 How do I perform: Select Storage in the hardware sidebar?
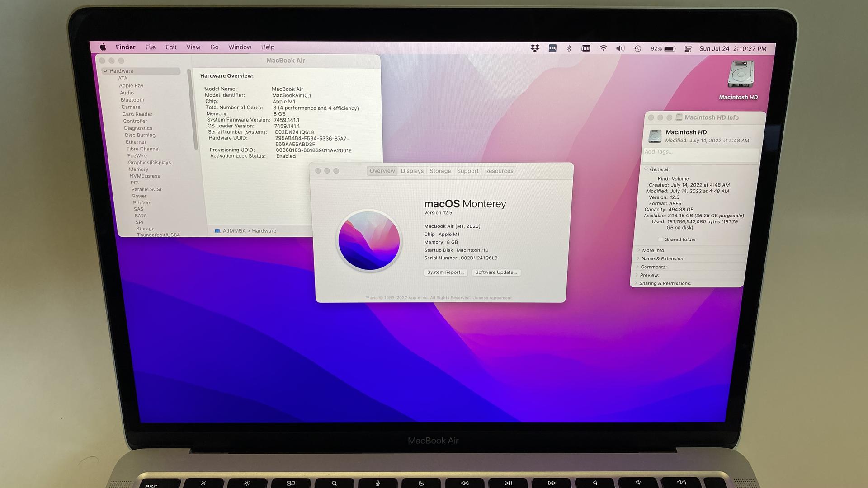click(145, 229)
